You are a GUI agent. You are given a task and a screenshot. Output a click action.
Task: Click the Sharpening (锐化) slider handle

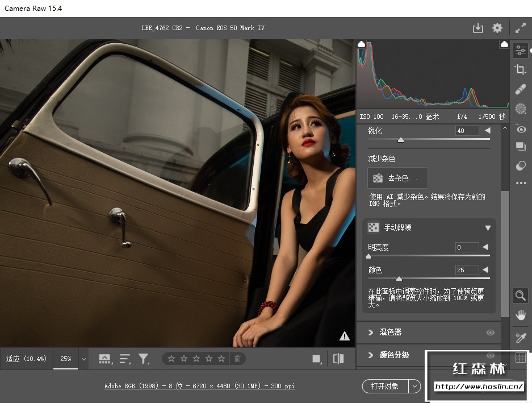tap(401, 139)
